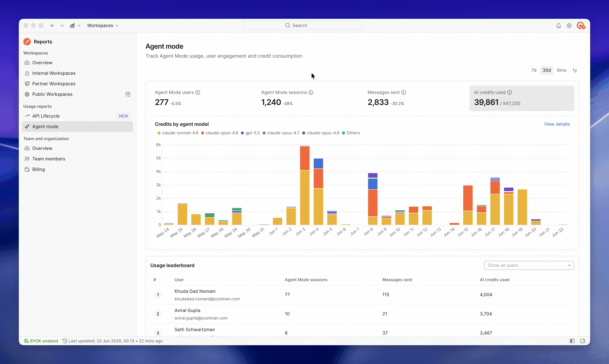Click the lock icon for Internal Workspaces
Viewport: 609px width, 364px height.
(x=27, y=73)
